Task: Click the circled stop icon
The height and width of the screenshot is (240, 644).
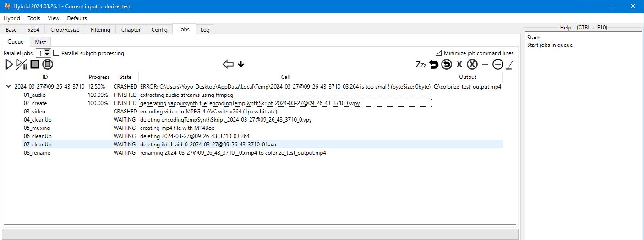Action: tap(48, 64)
